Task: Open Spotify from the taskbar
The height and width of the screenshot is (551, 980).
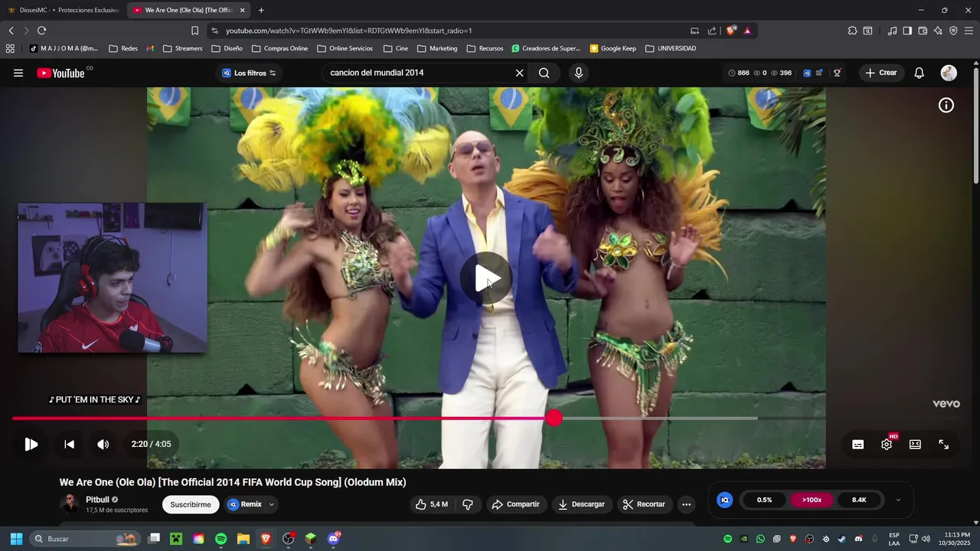Action: tap(220, 539)
